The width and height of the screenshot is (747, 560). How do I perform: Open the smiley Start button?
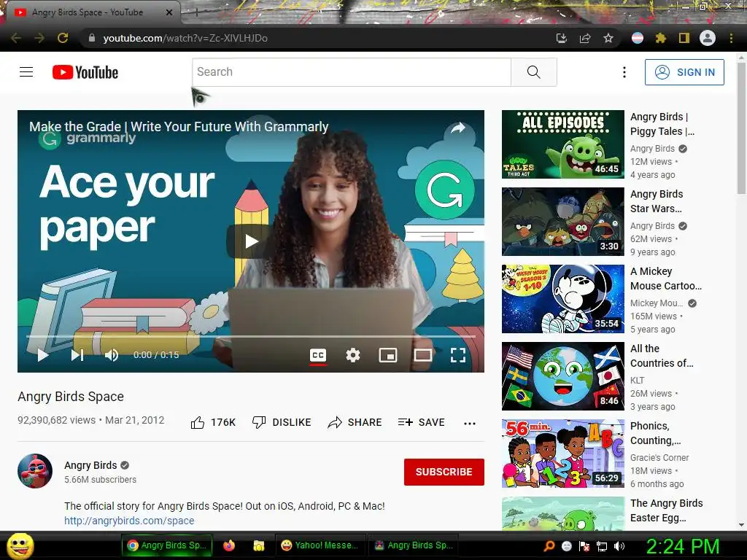[x=20, y=545]
